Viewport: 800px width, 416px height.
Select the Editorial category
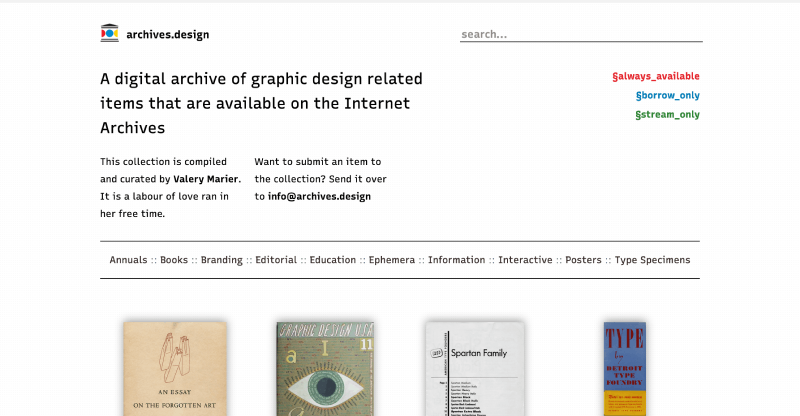[x=276, y=260]
